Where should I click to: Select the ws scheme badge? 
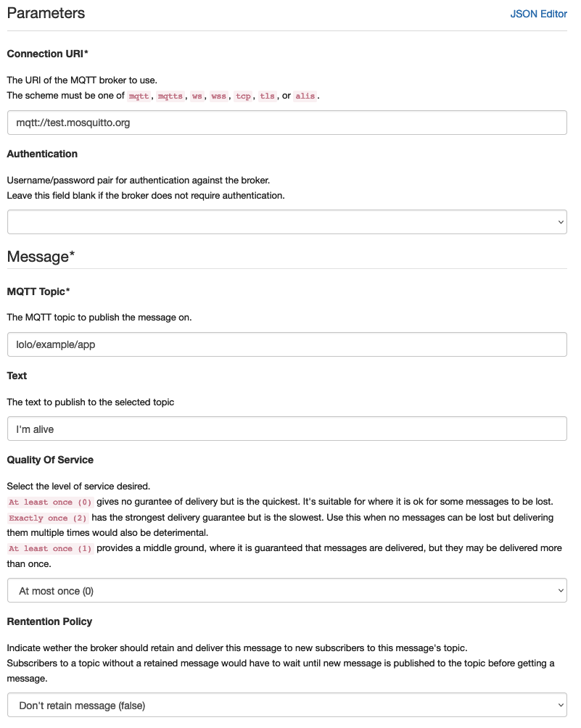(x=197, y=96)
